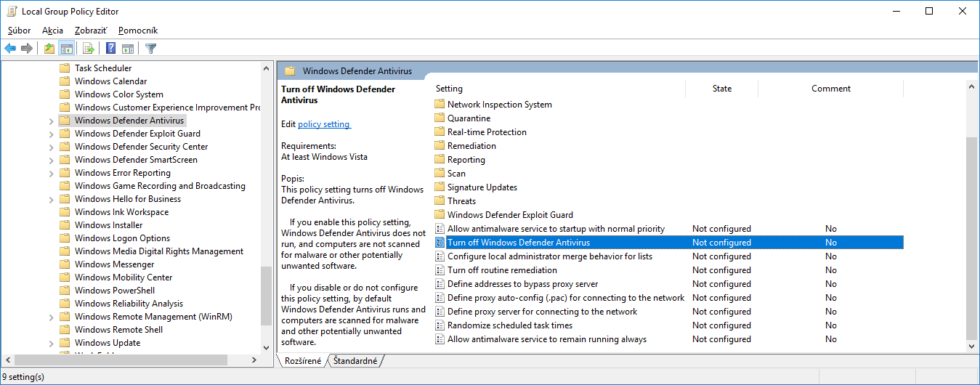Click the folder icon of Task Scheduler in tree
Screen dimensions: 980x385
[64, 68]
